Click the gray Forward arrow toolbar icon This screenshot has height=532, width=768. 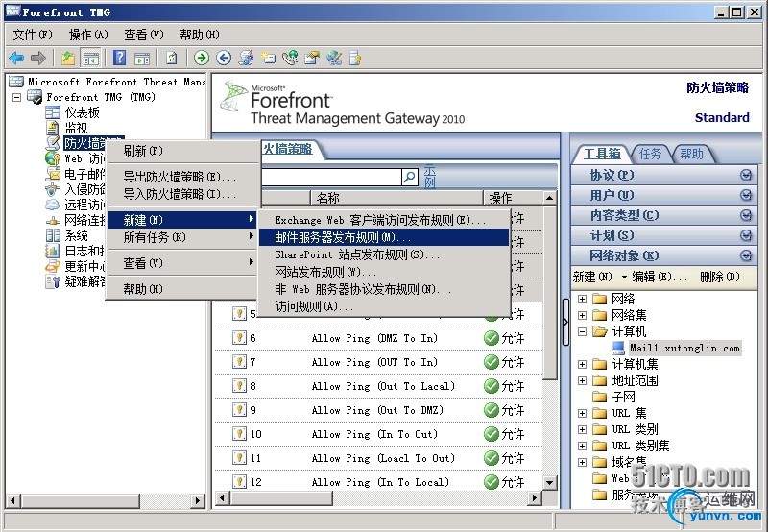[38, 59]
